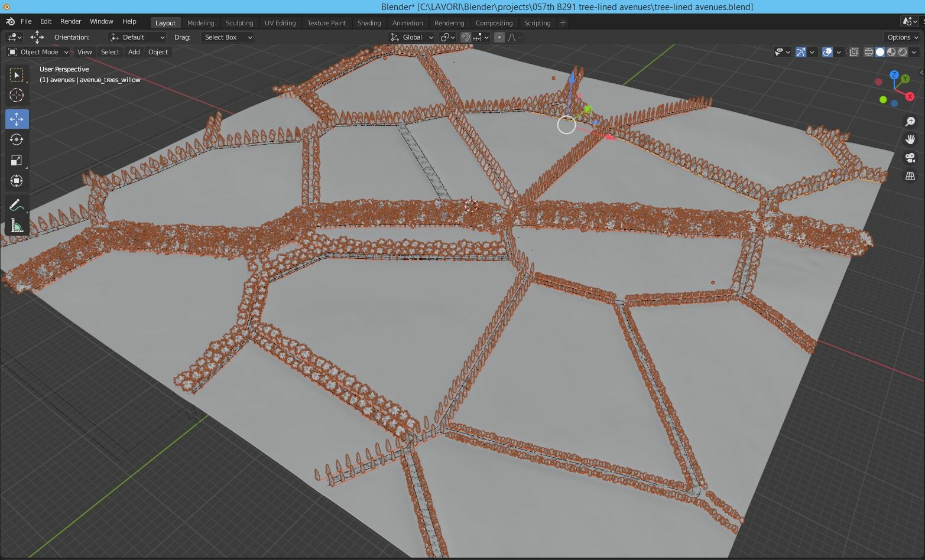Select the Annotate tool
This screenshot has width=925, height=560.
point(17,205)
